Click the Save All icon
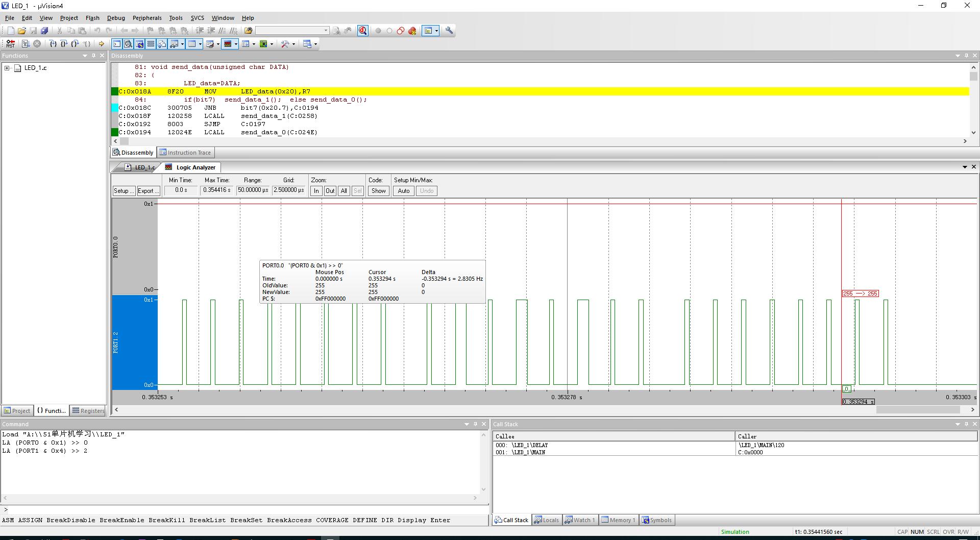 [x=44, y=31]
